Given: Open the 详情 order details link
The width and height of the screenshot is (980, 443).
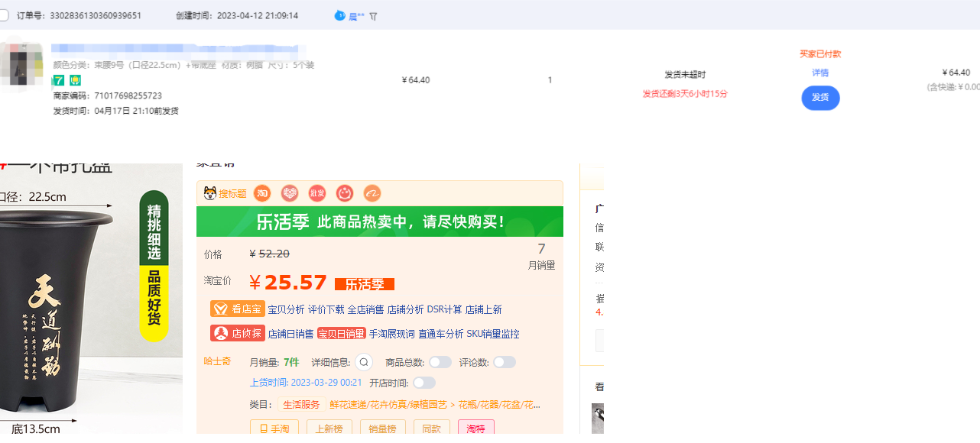Looking at the screenshot, I should (820, 73).
